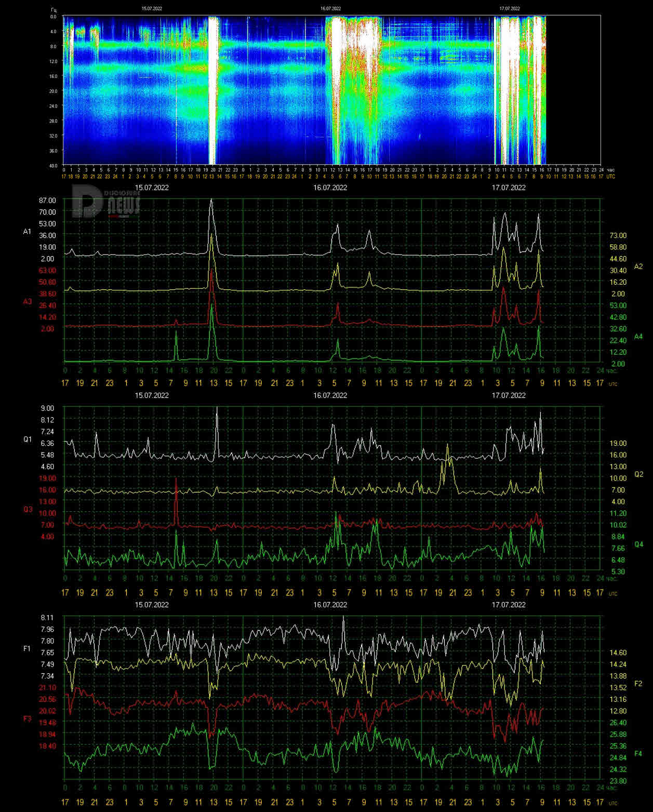Click the "40.0" frequency label on the spectrogram axis
653x812 pixels.
(x=53, y=165)
